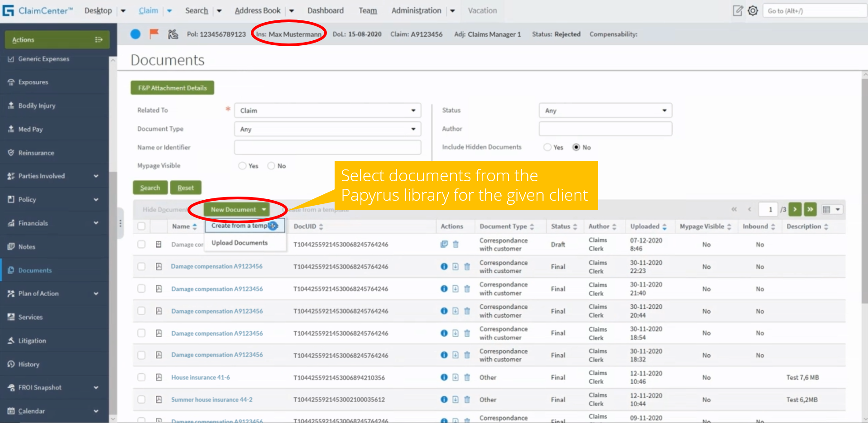
Task: Open the Summer house insurance 44-2 document link
Action: click(x=211, y=399)
